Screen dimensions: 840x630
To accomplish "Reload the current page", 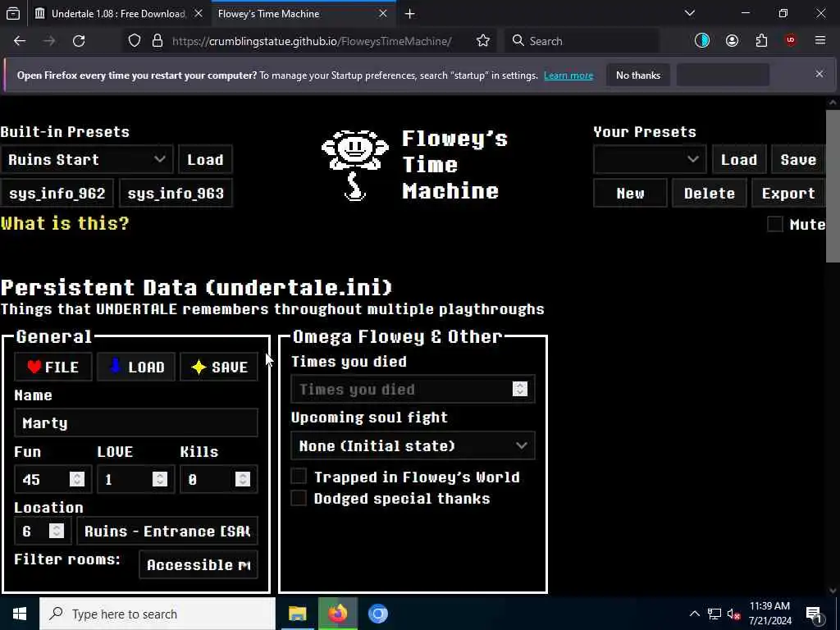I will [x=79, y=41].
